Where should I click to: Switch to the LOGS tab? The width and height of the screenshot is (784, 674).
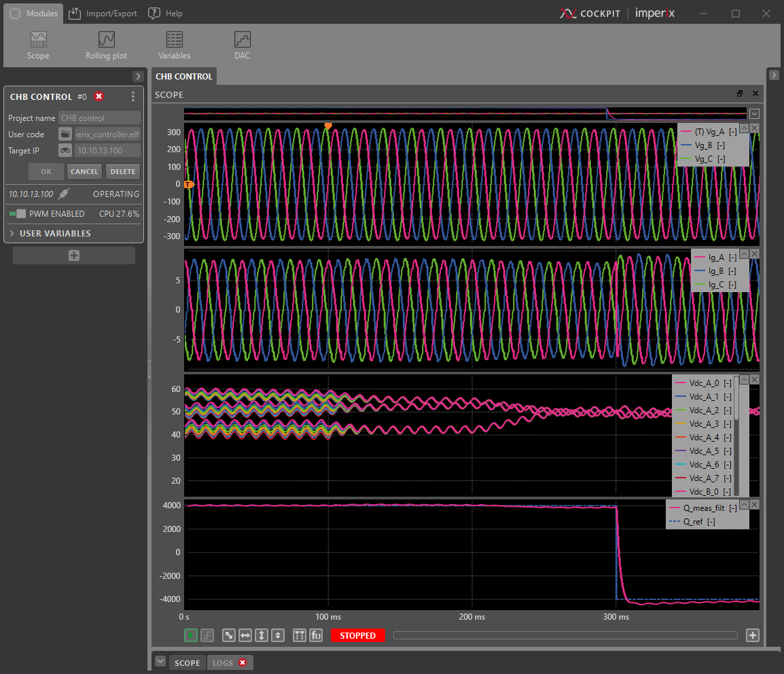point(224,662)
